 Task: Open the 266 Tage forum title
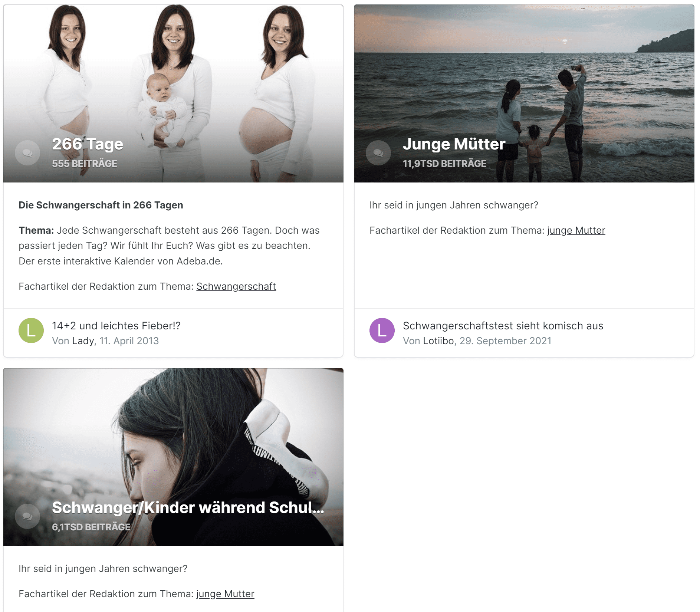[x=88, y=144]
